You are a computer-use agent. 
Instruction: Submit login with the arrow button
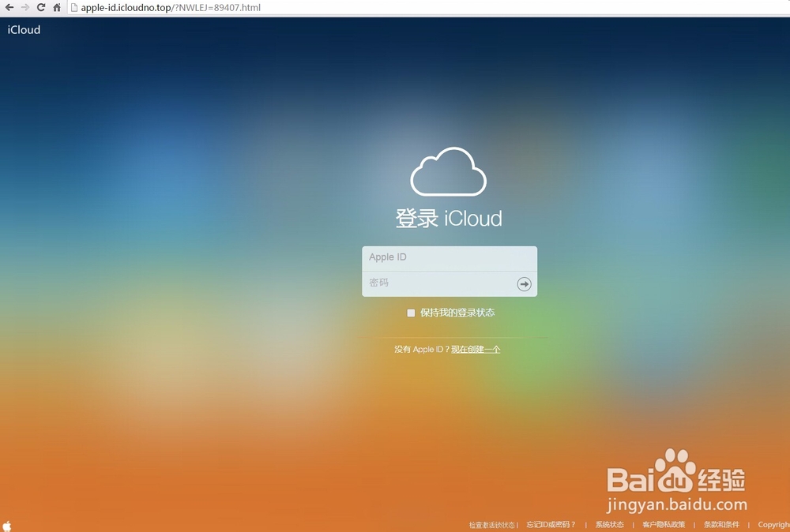[x=524, y=284]
